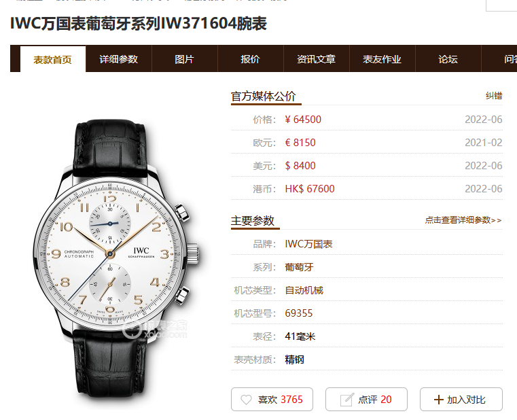Click the 自动机械 movement type link

coord(304,290)
